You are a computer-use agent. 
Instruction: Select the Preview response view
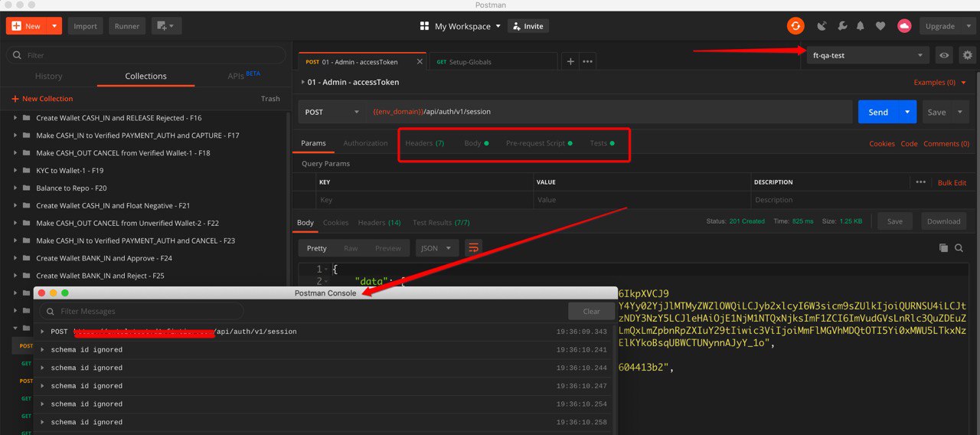(x=388, y=248)
